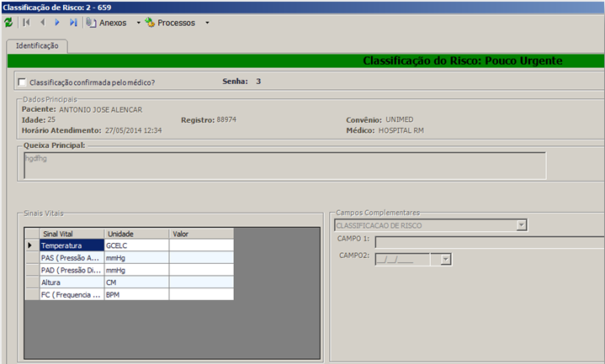Image resolution: width=605 pixels, height=364 pixels.
Task: Click the Registro value 88974
Action: 226,119
